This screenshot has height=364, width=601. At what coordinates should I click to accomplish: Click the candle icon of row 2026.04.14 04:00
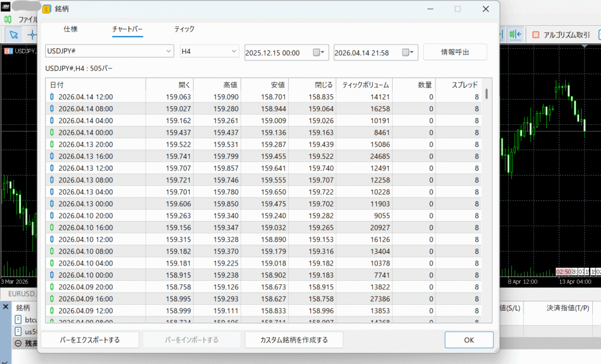[52, 121]
